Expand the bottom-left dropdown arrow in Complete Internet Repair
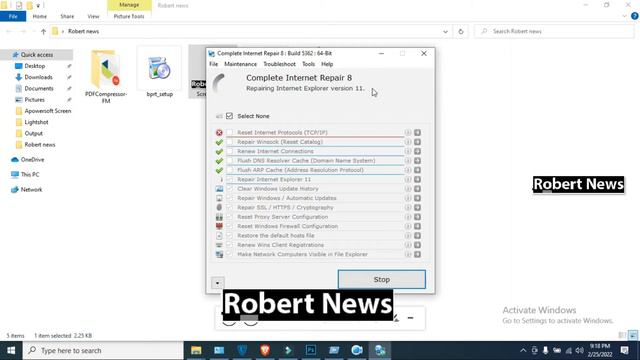 pos(218,282)
